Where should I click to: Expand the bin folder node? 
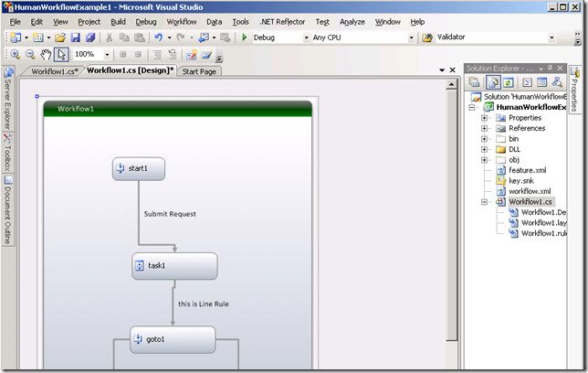point(485,139)
